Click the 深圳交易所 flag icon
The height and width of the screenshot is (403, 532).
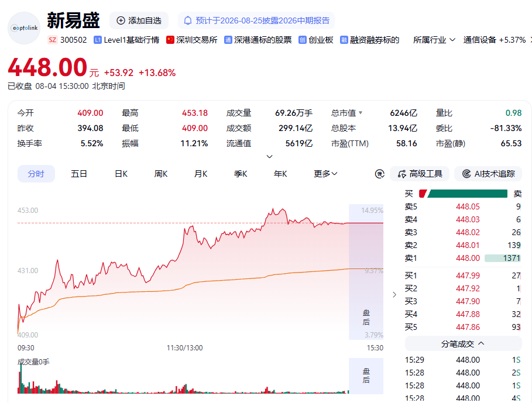click(x=170, y=40)
